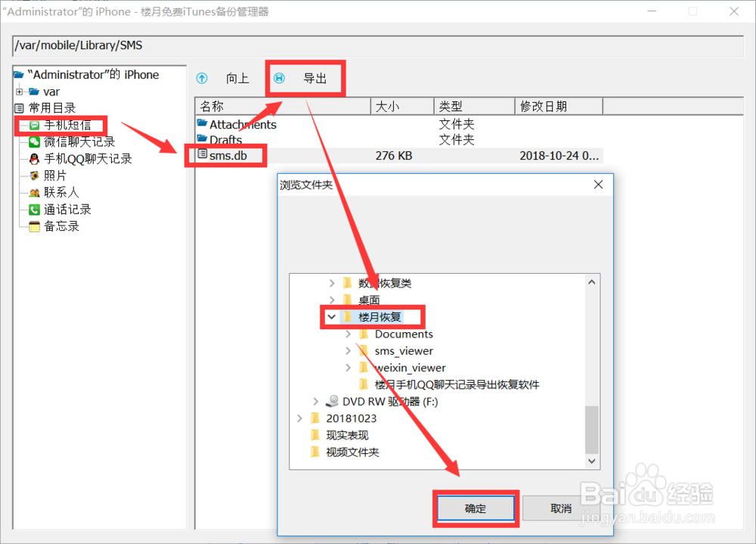The width and height of the screenshot is (756, 544).
Task: Select the 联系人 tree item
Action: [62, 193]
